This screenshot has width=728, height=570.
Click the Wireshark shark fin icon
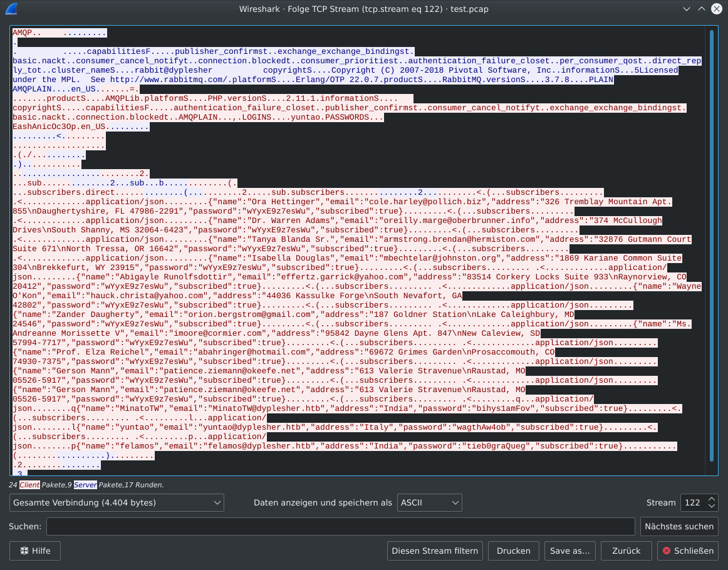[x=12, y=9]
